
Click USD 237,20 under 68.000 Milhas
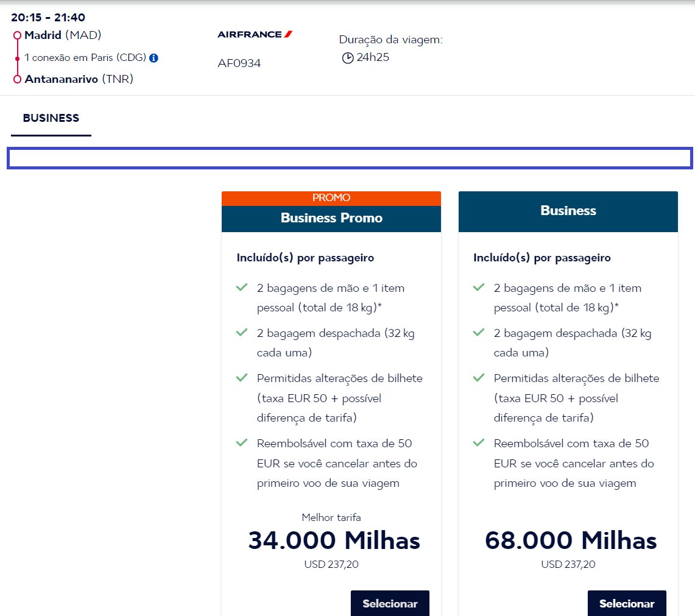point(568,565)
